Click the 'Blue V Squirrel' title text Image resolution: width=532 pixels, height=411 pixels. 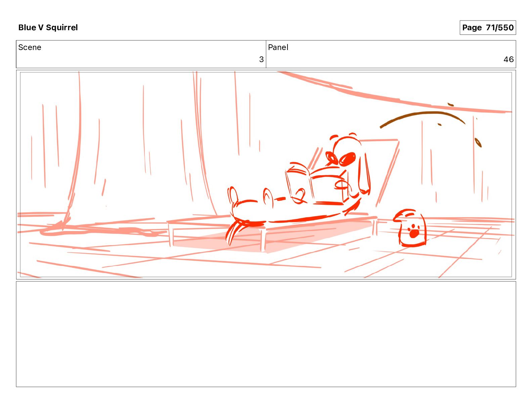[48, 28]
